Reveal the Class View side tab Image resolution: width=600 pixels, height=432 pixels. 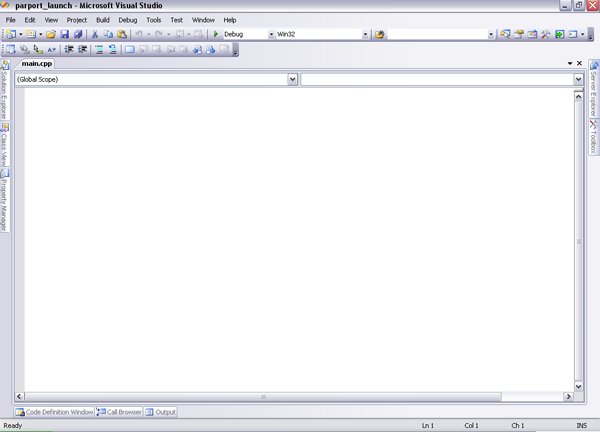click(5, 144)
